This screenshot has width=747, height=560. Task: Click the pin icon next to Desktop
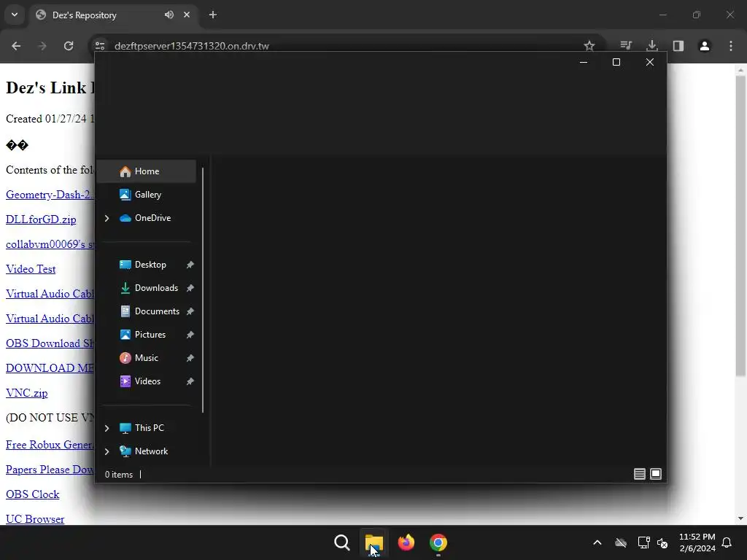[x=190, y=265]
